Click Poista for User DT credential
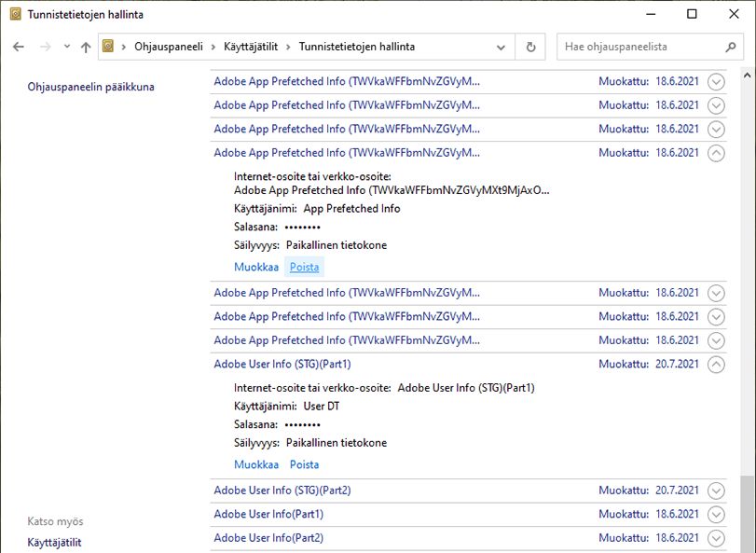 [304, 464]
